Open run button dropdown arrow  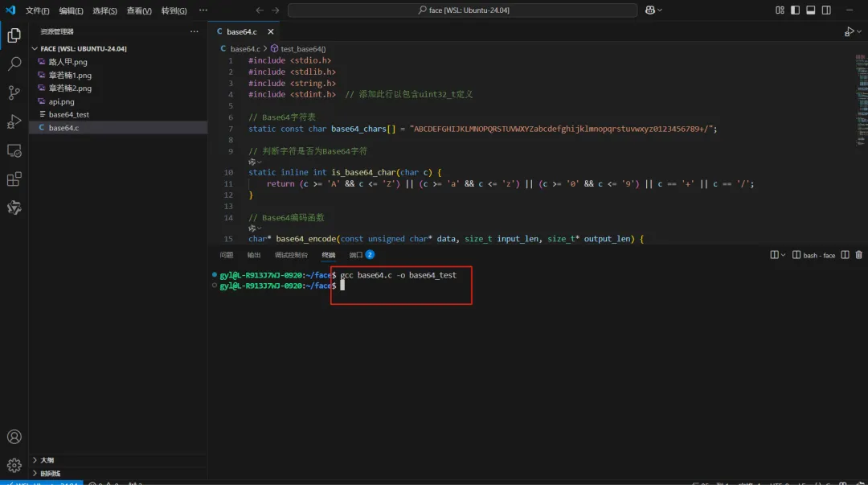point(859,31)
